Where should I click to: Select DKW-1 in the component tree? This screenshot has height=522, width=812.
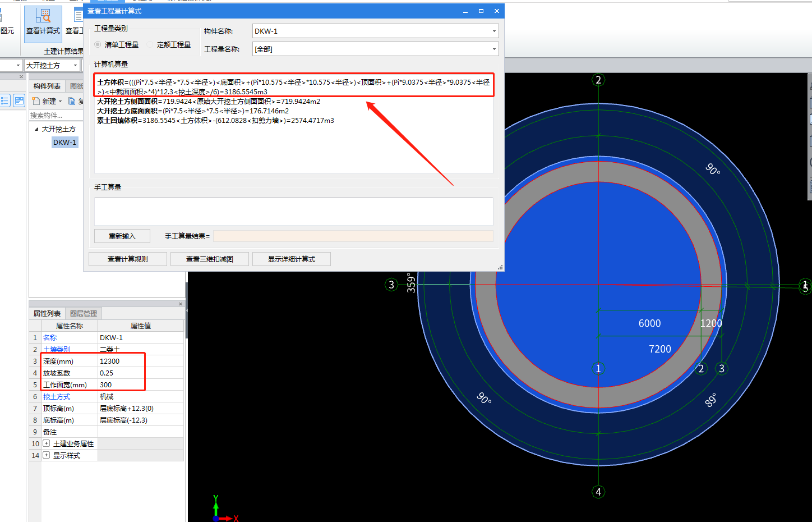point(65,143)
